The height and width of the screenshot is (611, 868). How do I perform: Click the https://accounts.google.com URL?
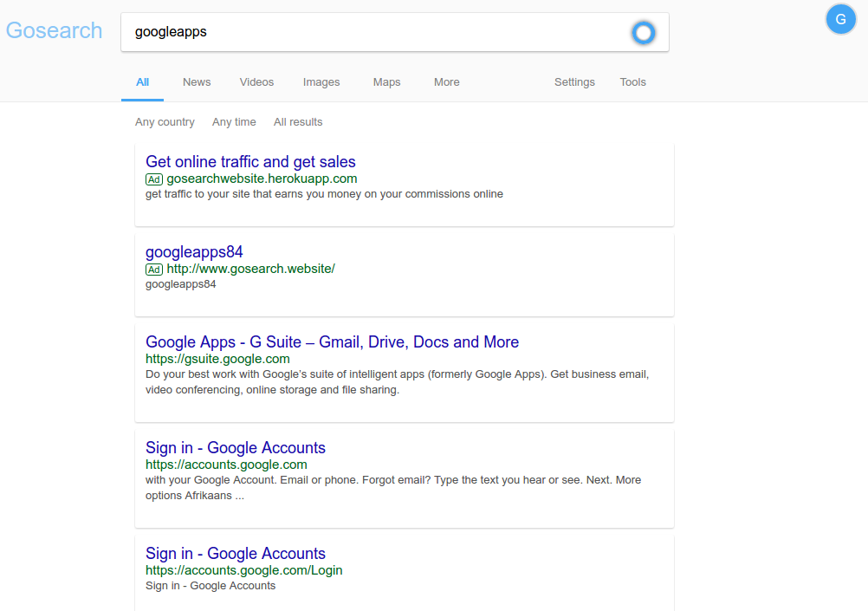pyautogui.click(x=226, y=465)
